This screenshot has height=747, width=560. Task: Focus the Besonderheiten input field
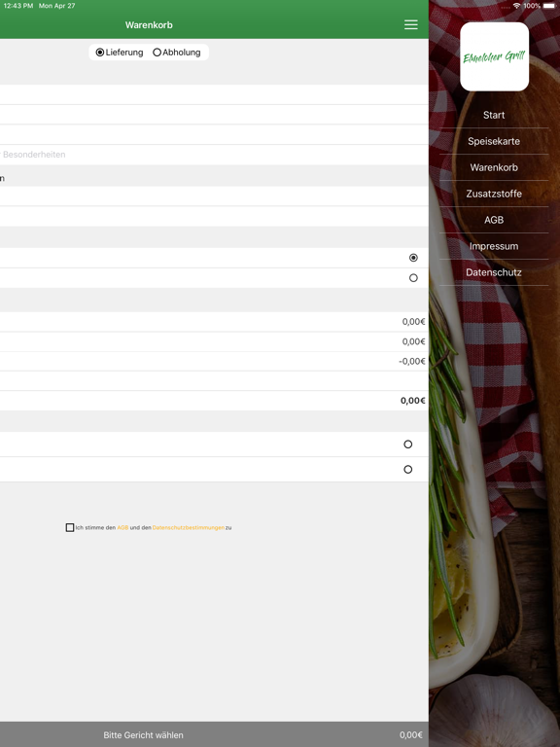click(214, 155)
